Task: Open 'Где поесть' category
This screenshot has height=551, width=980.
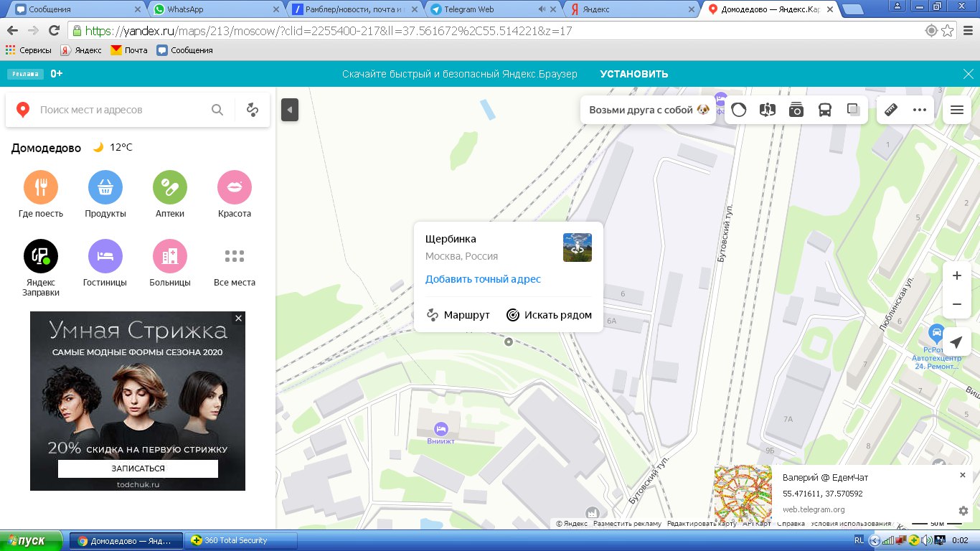Action: [x=41, y=194]
